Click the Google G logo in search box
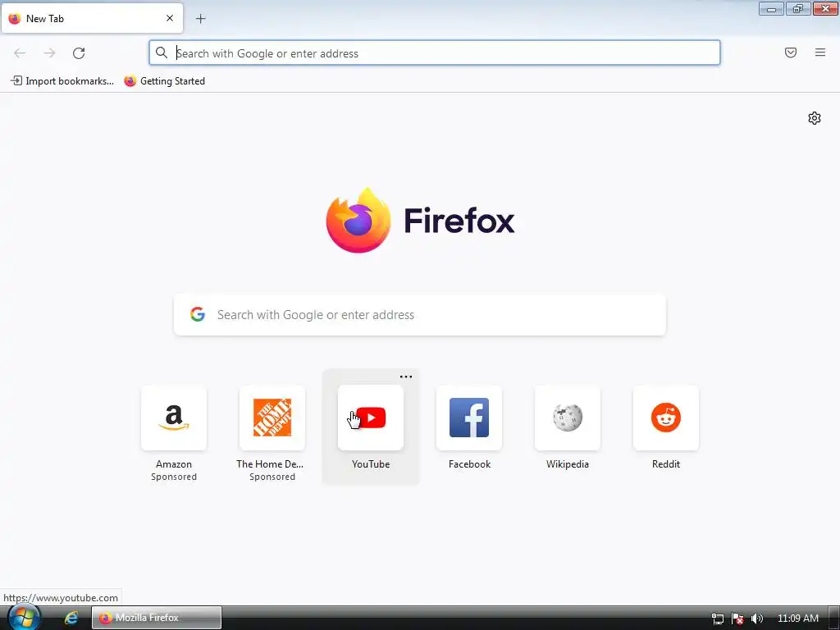The width and height of the screenshot is (840, 630). (198, 314)
